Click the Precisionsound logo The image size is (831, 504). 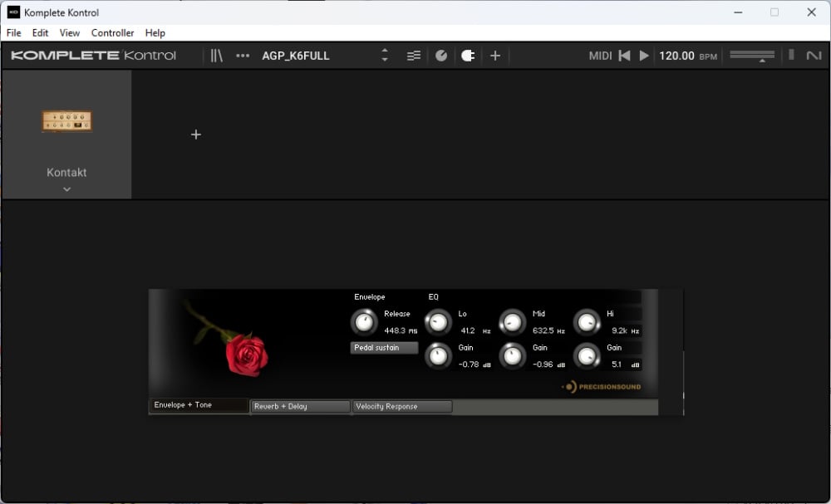[602, 387]
